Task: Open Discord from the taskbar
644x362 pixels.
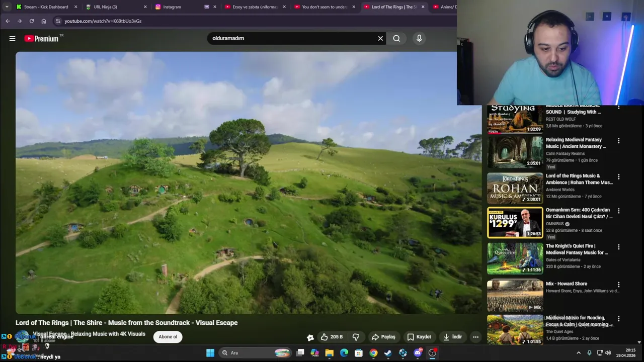Action: click(418, 353)
